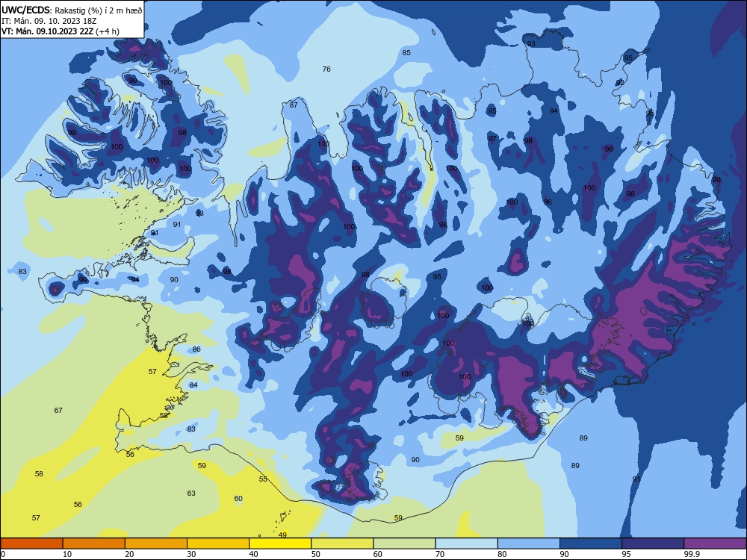Click the legend label 40
747x560 pixels.
[253, 554]
